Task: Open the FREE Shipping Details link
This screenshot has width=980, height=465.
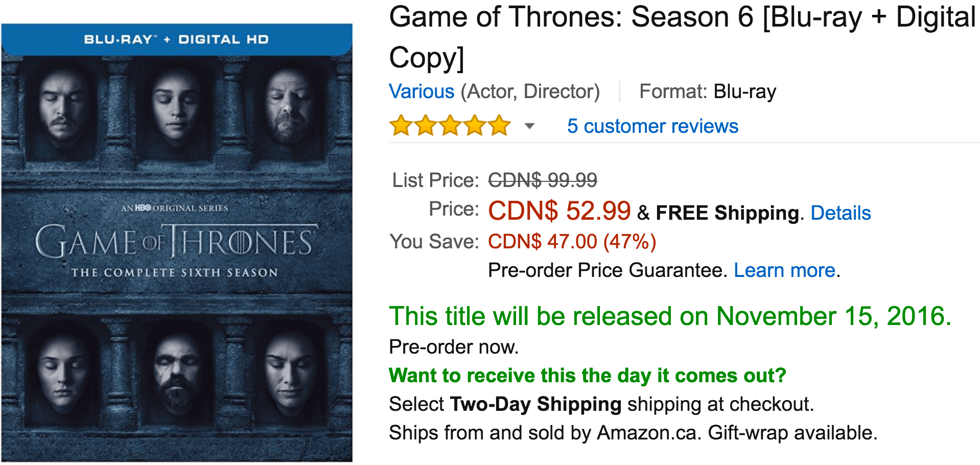Action: point(841,213)
